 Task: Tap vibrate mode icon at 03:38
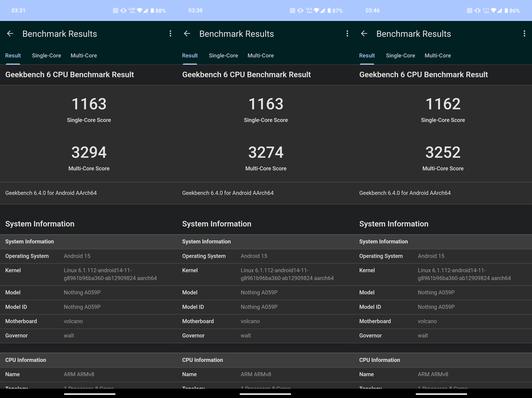300,11
